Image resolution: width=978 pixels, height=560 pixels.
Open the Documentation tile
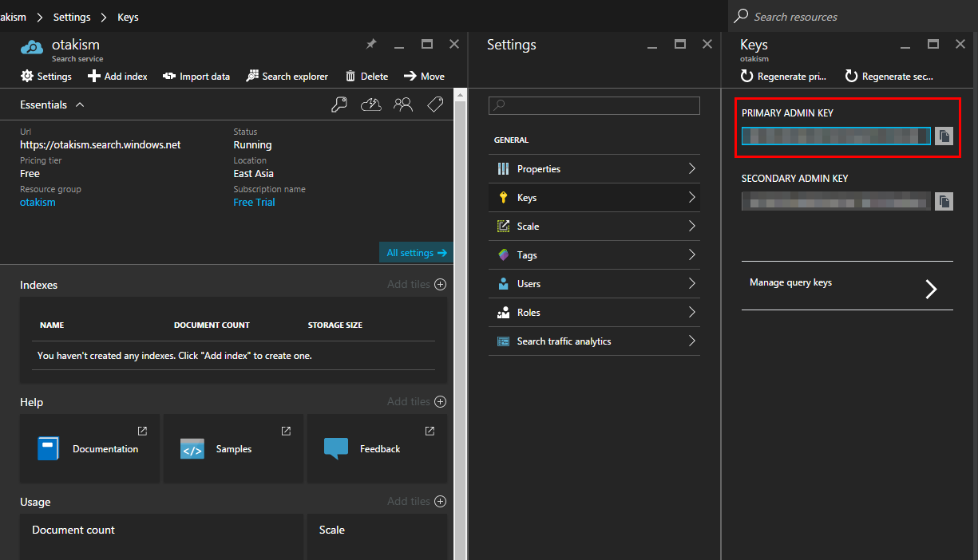pos(89,448)
